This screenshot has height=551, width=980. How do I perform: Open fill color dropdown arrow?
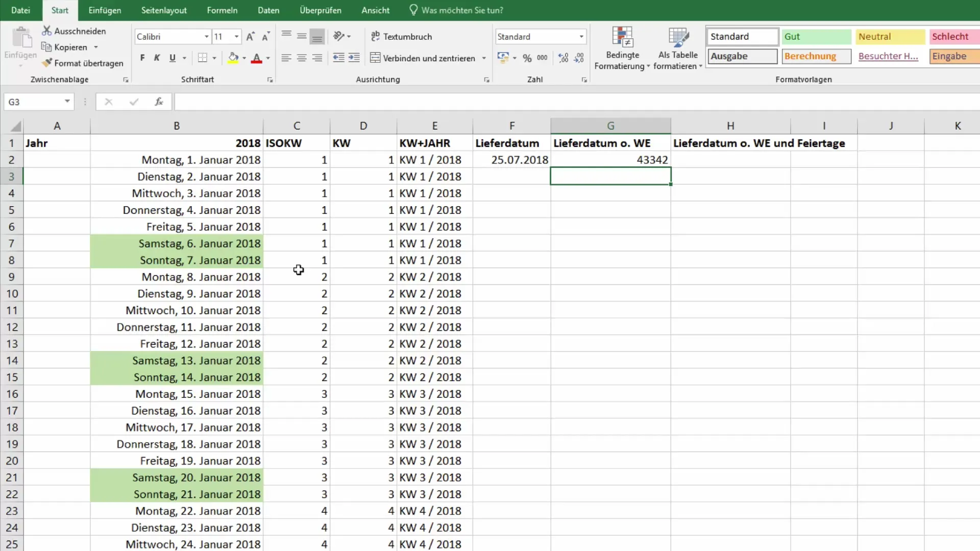[x=244, y=58]
